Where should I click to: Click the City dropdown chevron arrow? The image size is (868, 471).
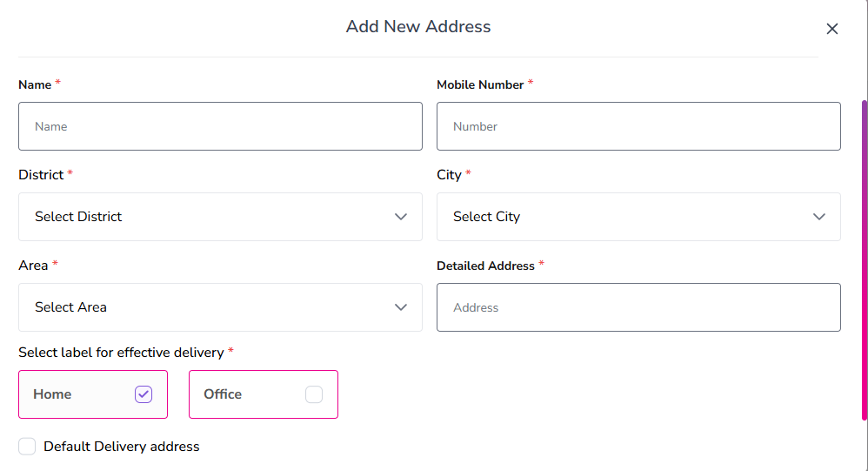[819, 217]
